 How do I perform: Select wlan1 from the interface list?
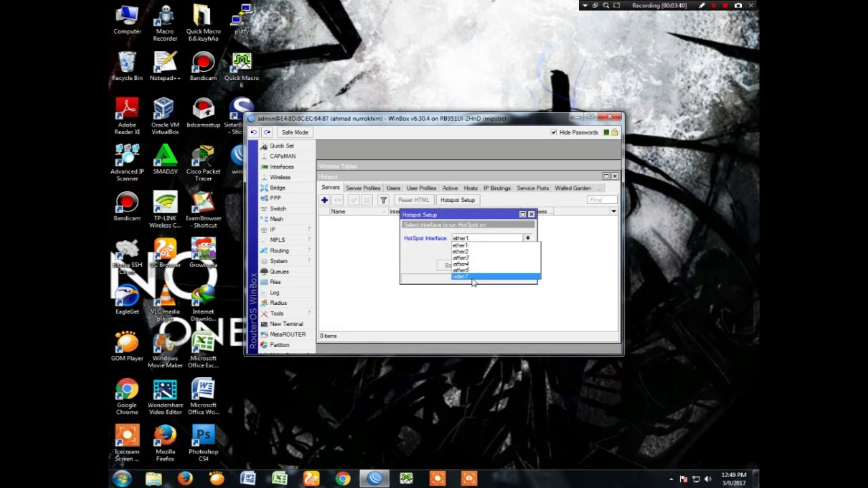[496, 277]
